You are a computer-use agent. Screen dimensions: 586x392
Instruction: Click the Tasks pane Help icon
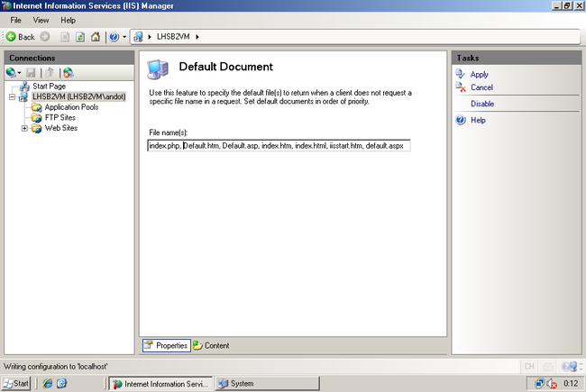461,120
